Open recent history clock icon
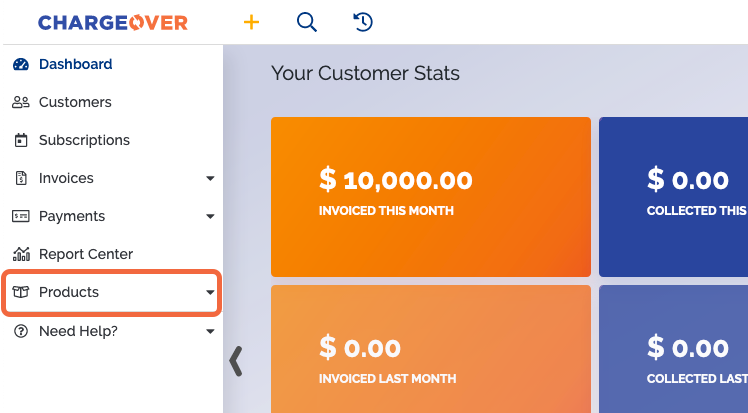The image size is (748, 413). pos(363,22)
